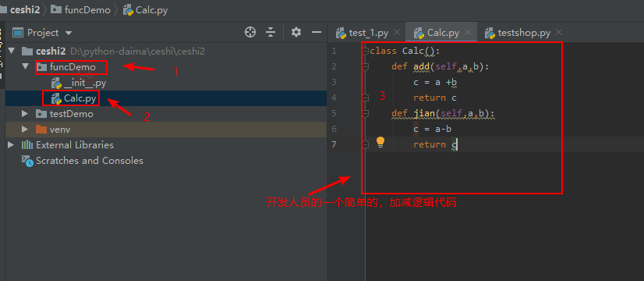This screenshot has width=644, height=281.
Task: Select Calc.py in the project tree
Action: coord(80,98)
